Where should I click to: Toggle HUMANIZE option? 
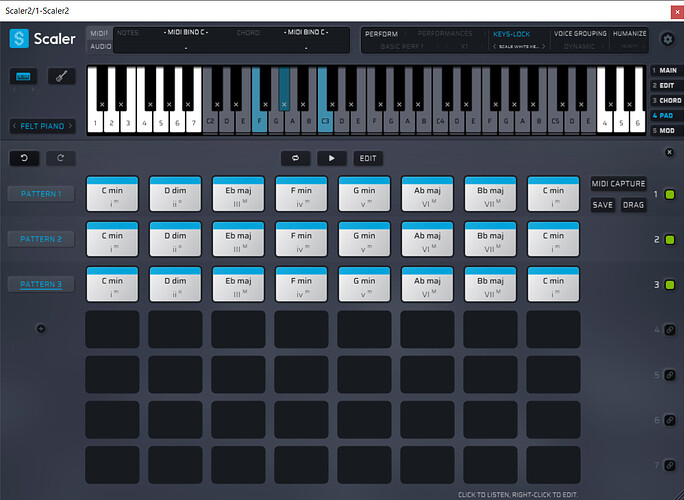coord(629,34)
